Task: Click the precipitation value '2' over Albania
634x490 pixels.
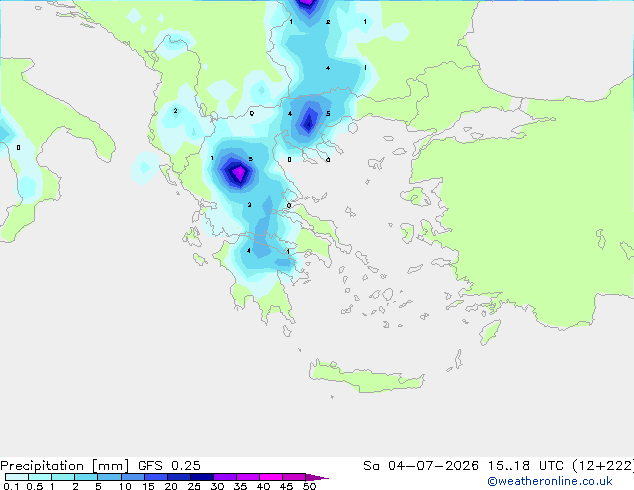Action: (175, 111)
